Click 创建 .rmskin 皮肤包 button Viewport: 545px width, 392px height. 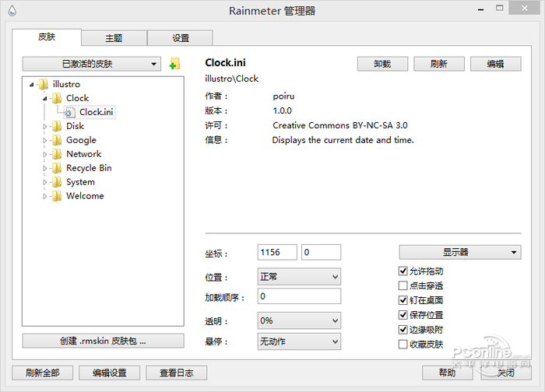[x=103, y=341]
